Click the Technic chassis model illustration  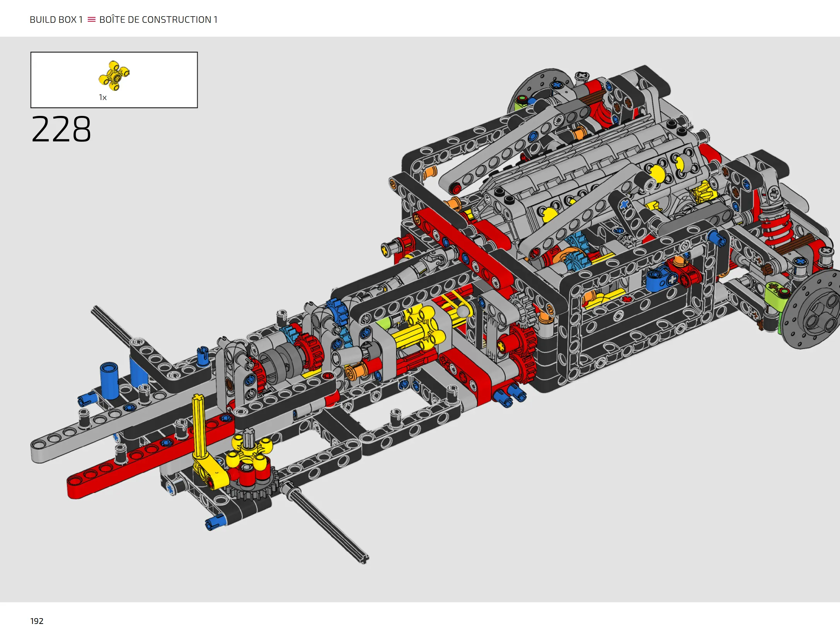(435, 315)
